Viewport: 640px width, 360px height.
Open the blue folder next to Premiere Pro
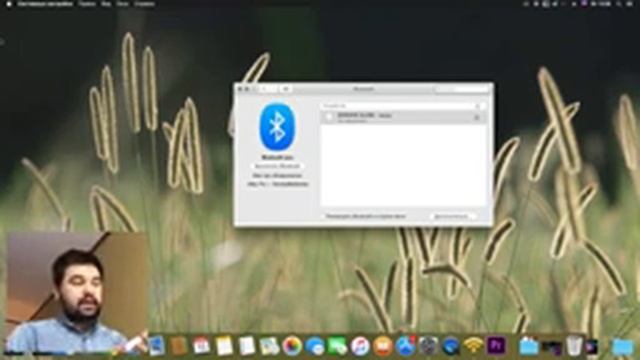(x=529, y=346)
